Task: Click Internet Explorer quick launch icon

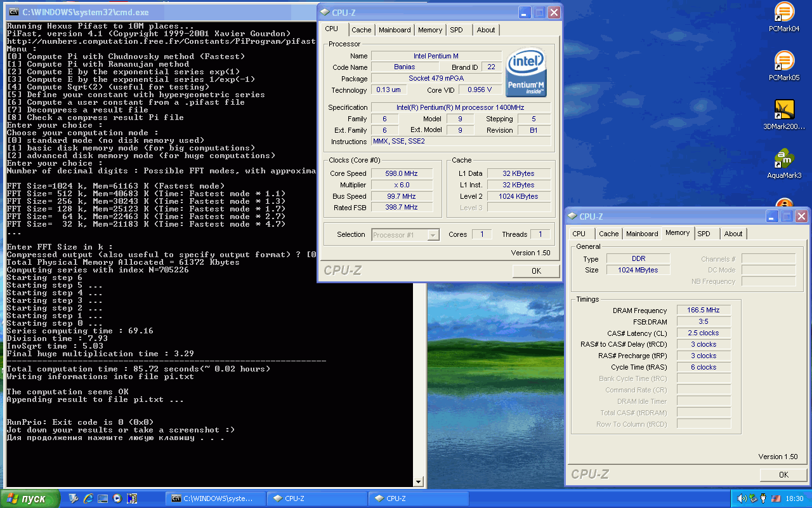Action: click(89, 498)
